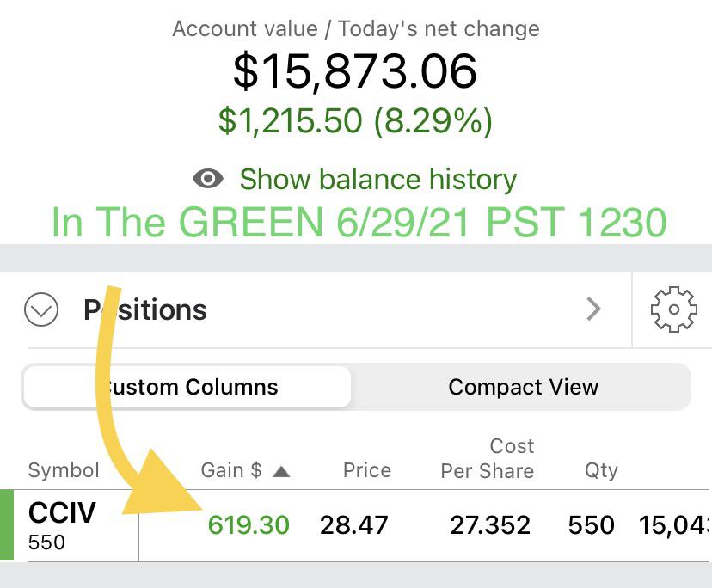Switch to Compact View tab

tap(523, 387)
